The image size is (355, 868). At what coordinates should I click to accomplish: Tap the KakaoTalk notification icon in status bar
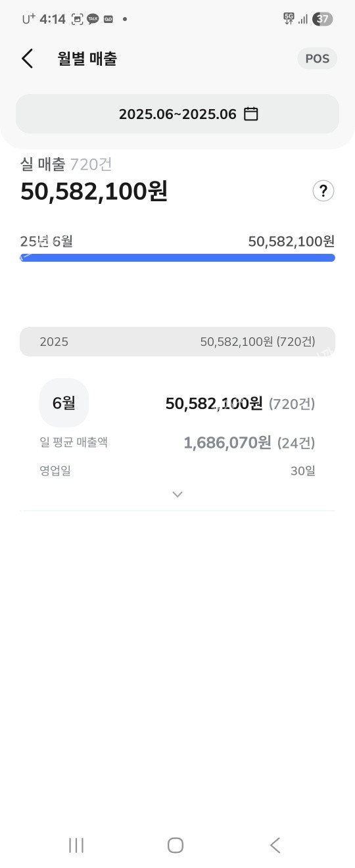click(93, 19)
